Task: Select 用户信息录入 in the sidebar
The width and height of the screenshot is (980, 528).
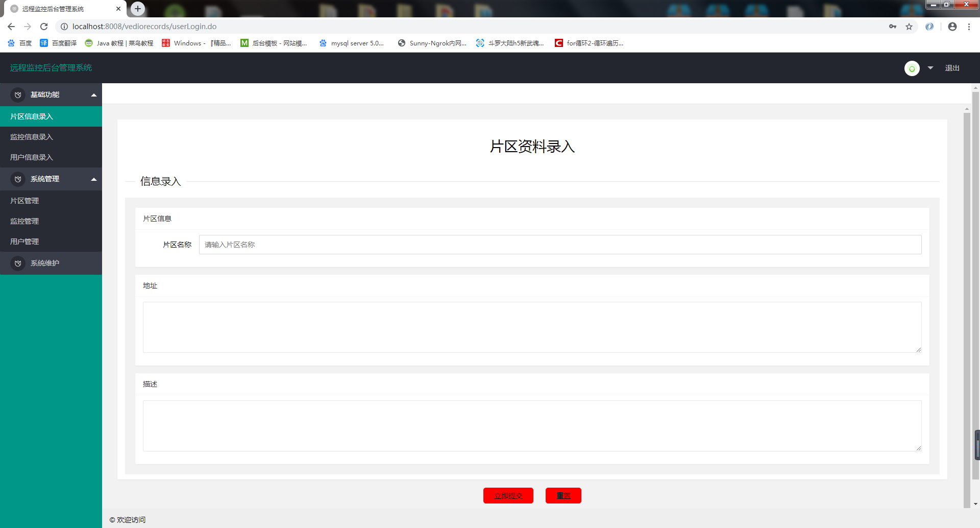Action: click(51, 157)
